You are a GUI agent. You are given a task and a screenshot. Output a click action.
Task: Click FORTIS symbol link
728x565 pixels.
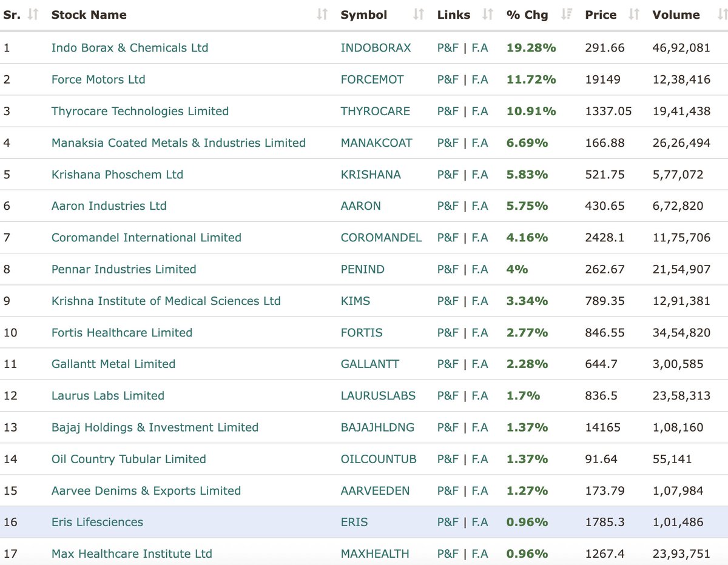pos(362,332)
